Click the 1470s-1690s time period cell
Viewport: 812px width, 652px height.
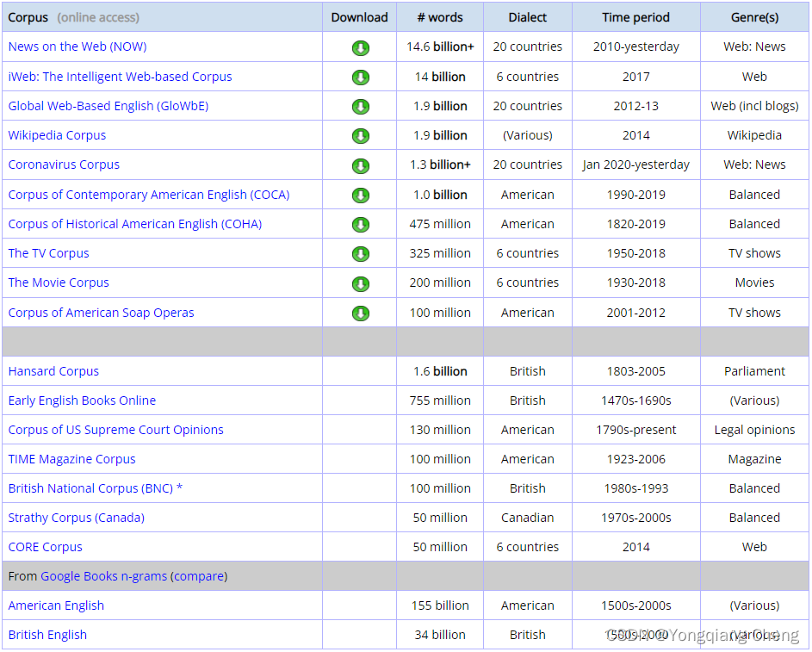(x=636, y=401)
